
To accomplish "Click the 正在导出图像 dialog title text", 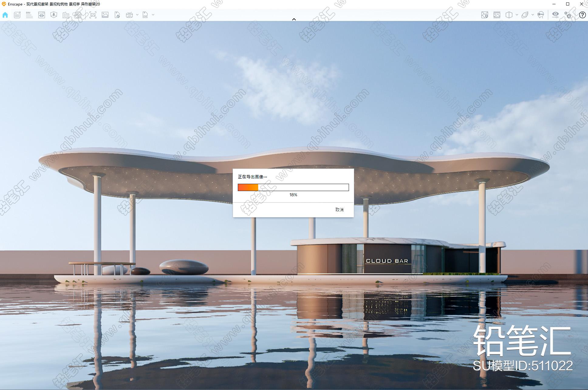I will point(252,177).
